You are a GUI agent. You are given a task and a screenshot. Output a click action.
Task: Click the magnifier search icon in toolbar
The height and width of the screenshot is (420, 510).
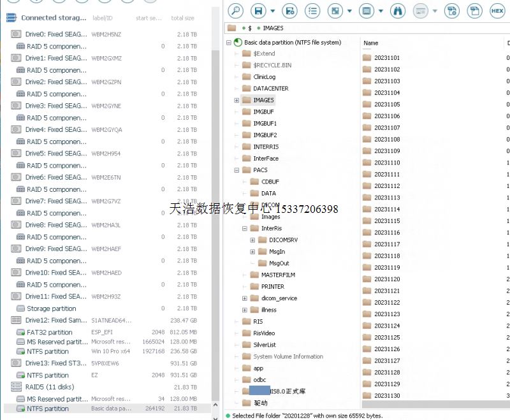point(235,10)
